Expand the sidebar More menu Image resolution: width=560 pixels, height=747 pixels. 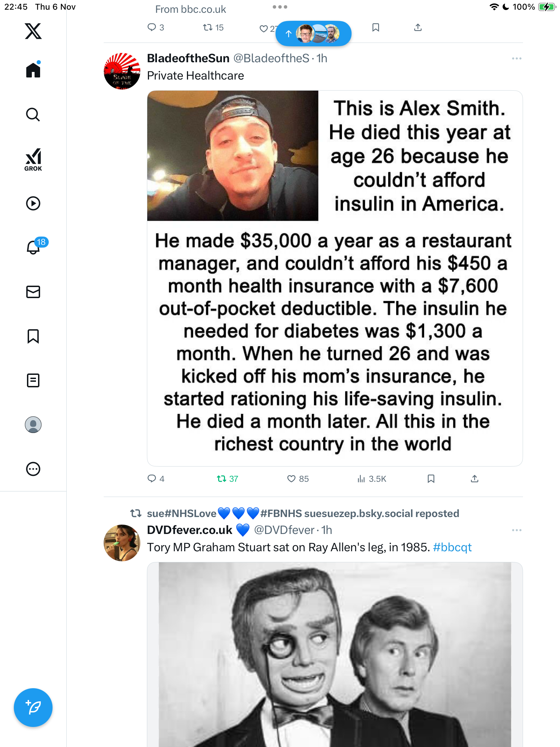pos(33,469)
